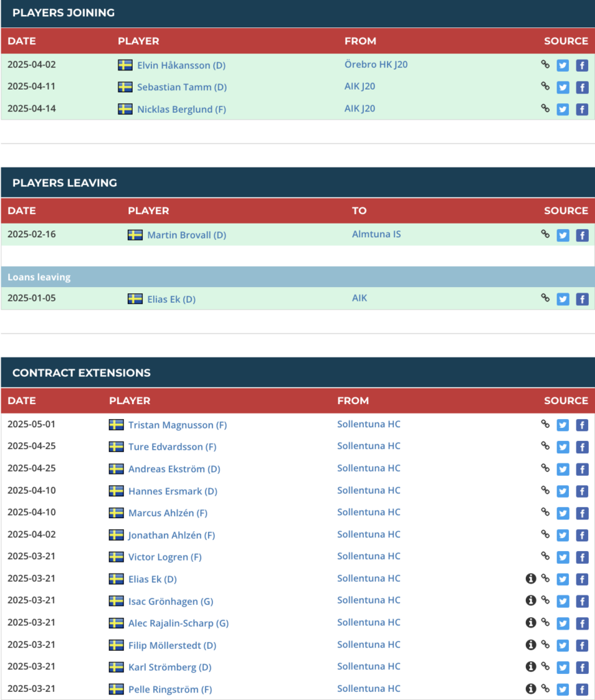Open Hannes Ersmark player profile

click(172, 491)
